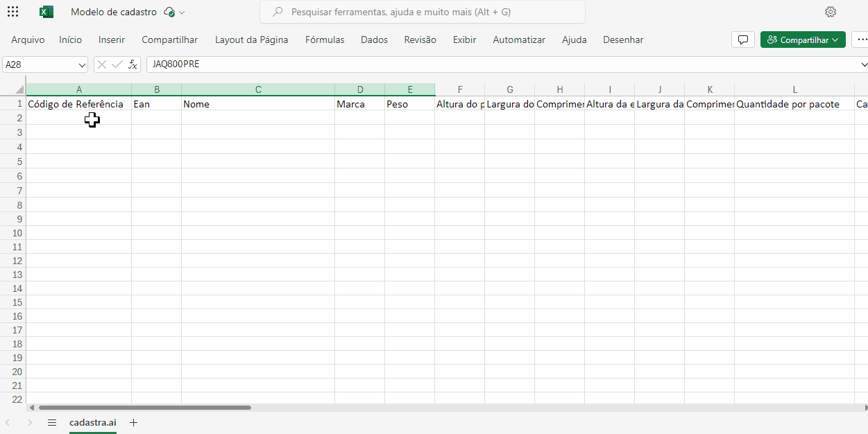Click the insert function fx icon
The width and height of the screenshot is (868, 434).
click(x=133, y=64)
